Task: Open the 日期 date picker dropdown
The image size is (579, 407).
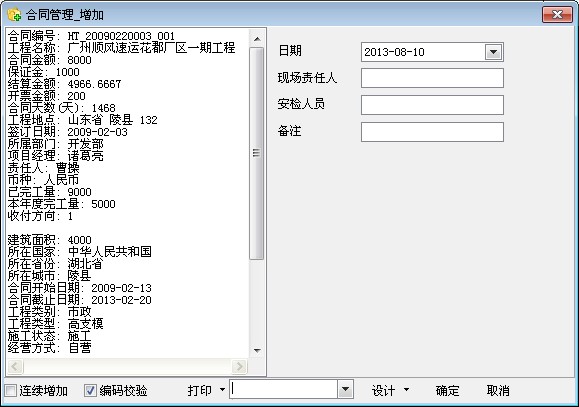Action: click(493, 52)
